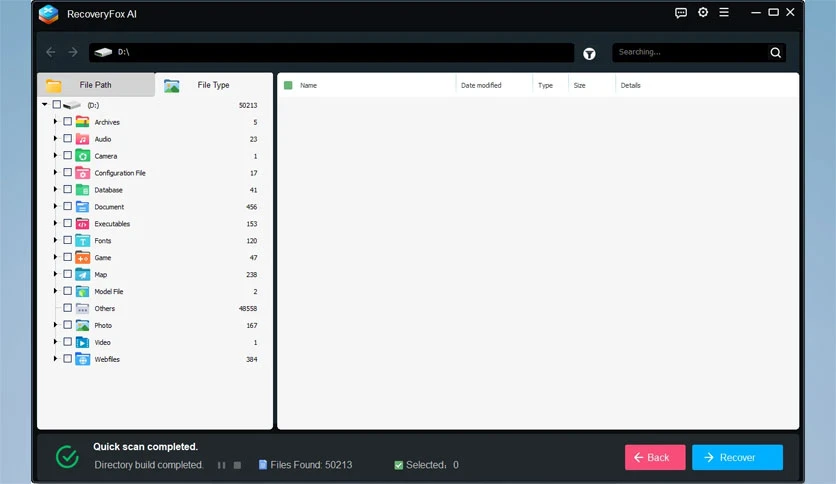Image resolution: width=836 pixels, height=484 pixels.
Task: Check the Document checkbox
Action: (68, 206)
